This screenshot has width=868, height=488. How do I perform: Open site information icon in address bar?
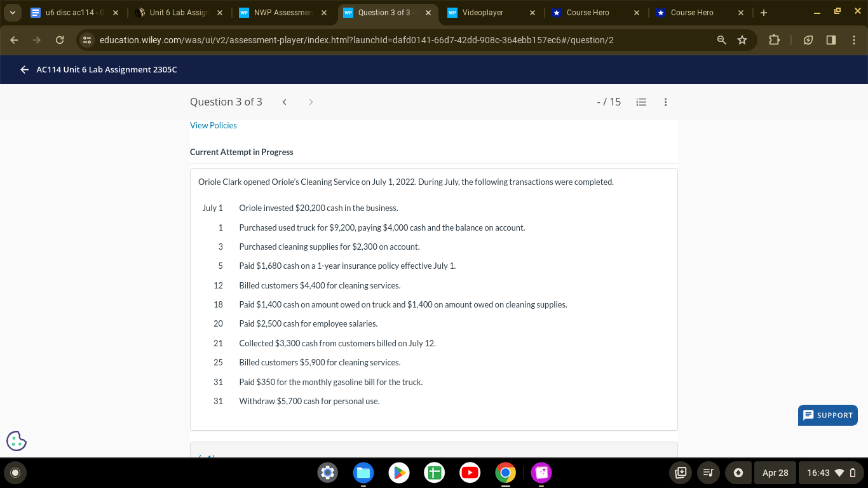(x=88, y=40)
